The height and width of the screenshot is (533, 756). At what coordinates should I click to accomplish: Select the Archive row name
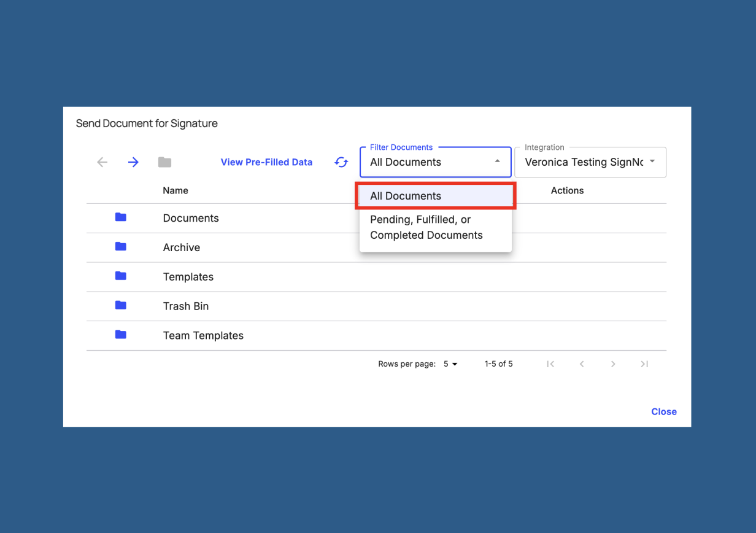click(182, 247)
